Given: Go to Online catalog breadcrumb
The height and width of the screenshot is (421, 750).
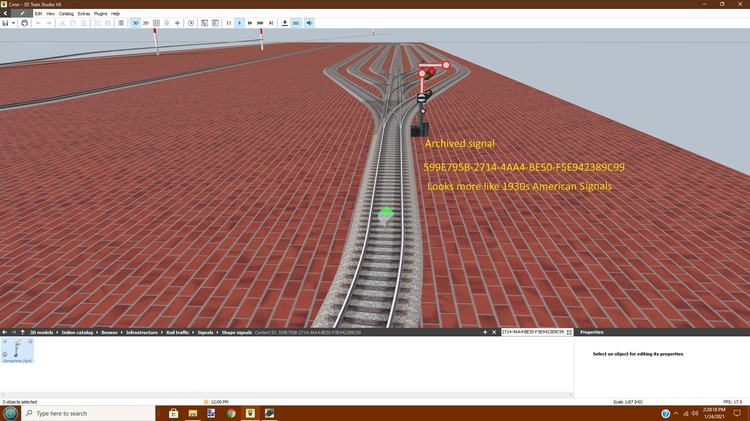Looking at the screenshot, I should click(x=77, y=332).
